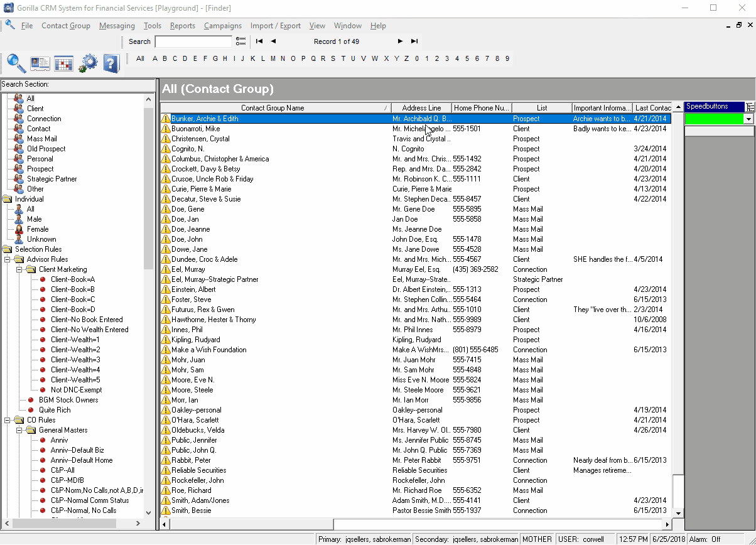Open the help book question-mark icon
This screenshot has width=756, height=545.
[111, 63]
